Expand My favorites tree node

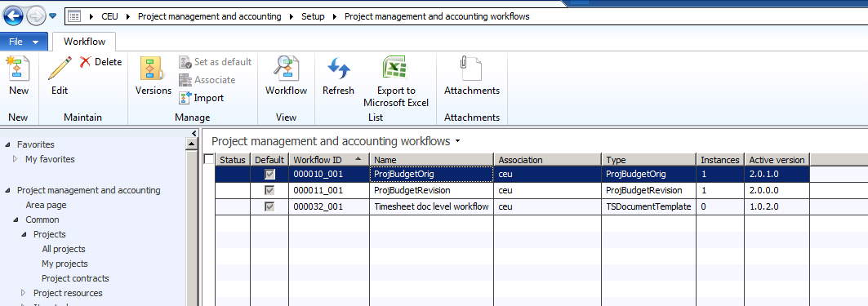(x=16, y=159)
